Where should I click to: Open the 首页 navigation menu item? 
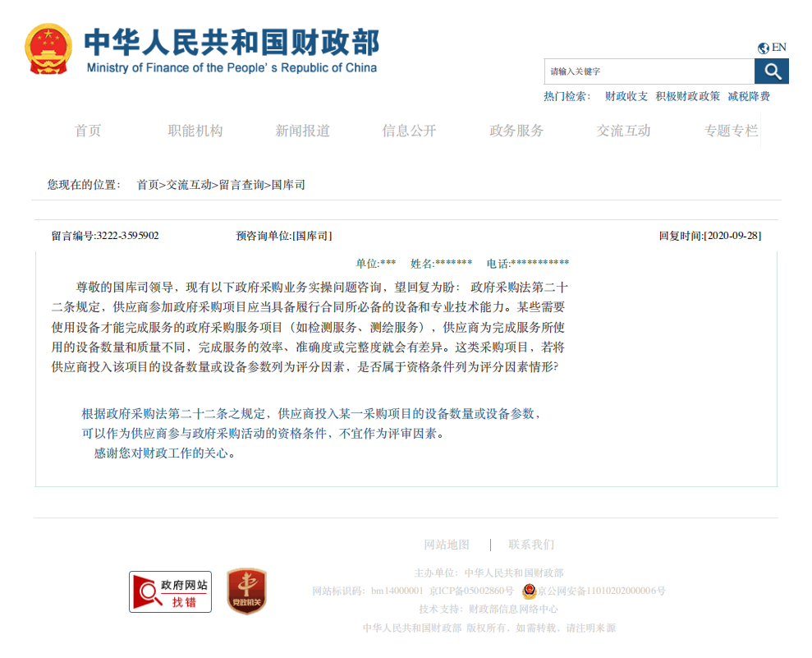(88, 131)
